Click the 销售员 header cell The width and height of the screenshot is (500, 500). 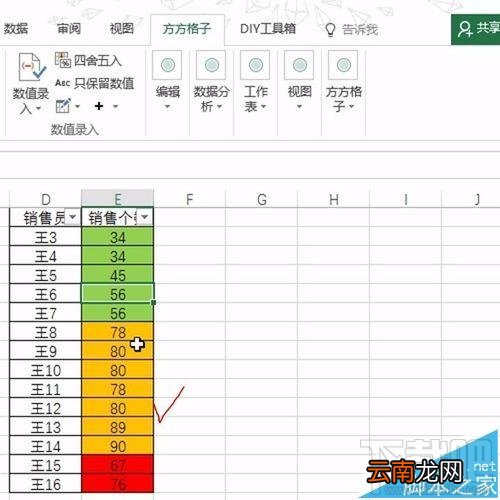pyautogui.click(x=46, y=218)
